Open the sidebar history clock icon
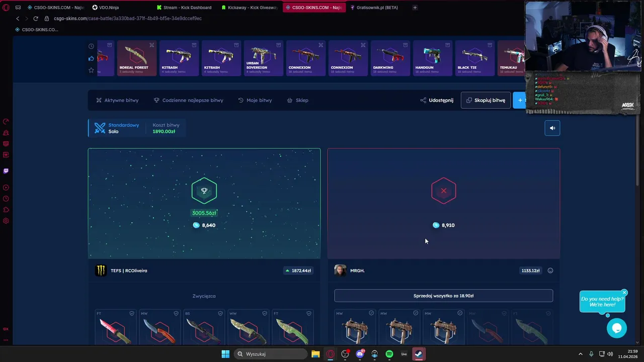Screen dimensions: 644x362 click(6, 199)
